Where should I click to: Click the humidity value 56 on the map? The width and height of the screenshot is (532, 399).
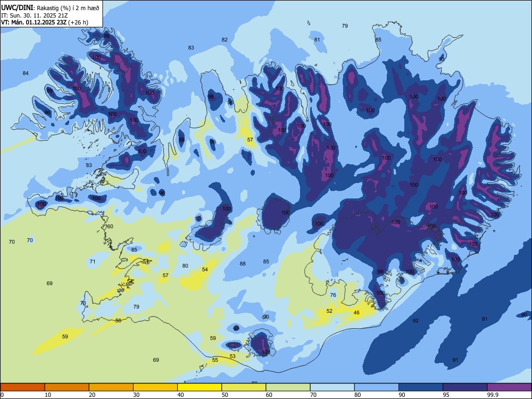(x=118, y=320)
